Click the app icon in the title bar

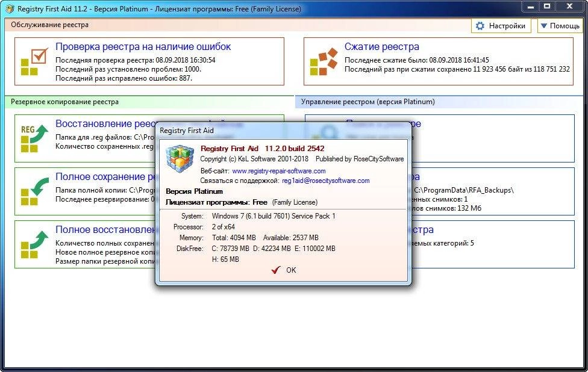(10, 8)
